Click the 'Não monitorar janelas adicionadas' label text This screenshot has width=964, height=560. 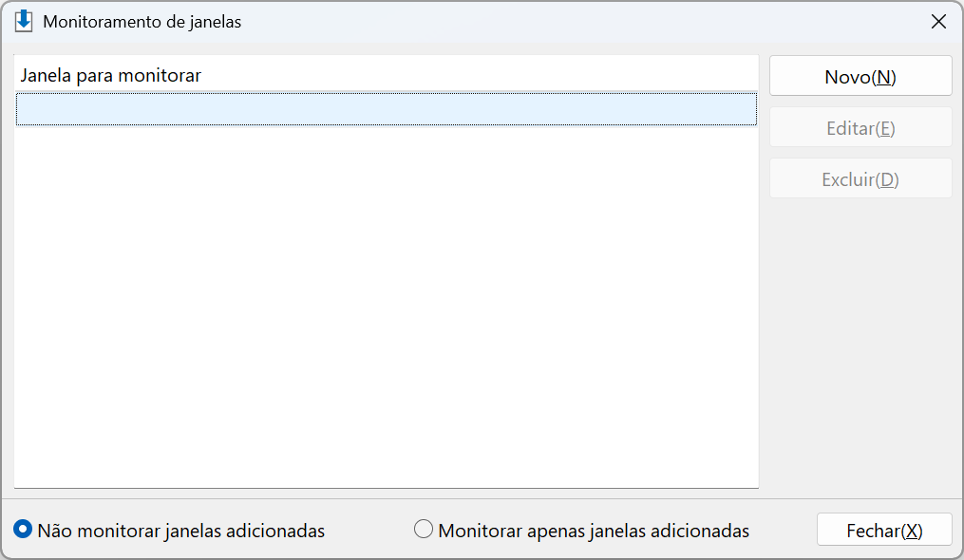(x=180, y=531)
